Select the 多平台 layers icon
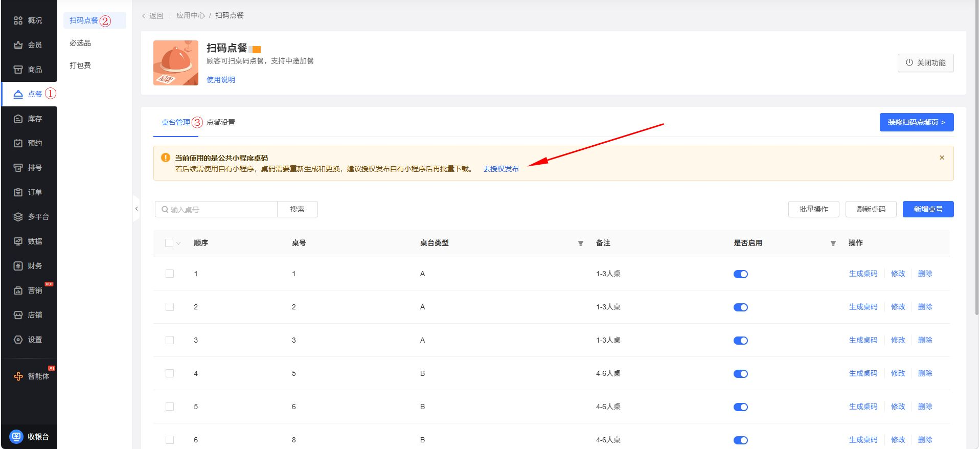 coord(18,217)
